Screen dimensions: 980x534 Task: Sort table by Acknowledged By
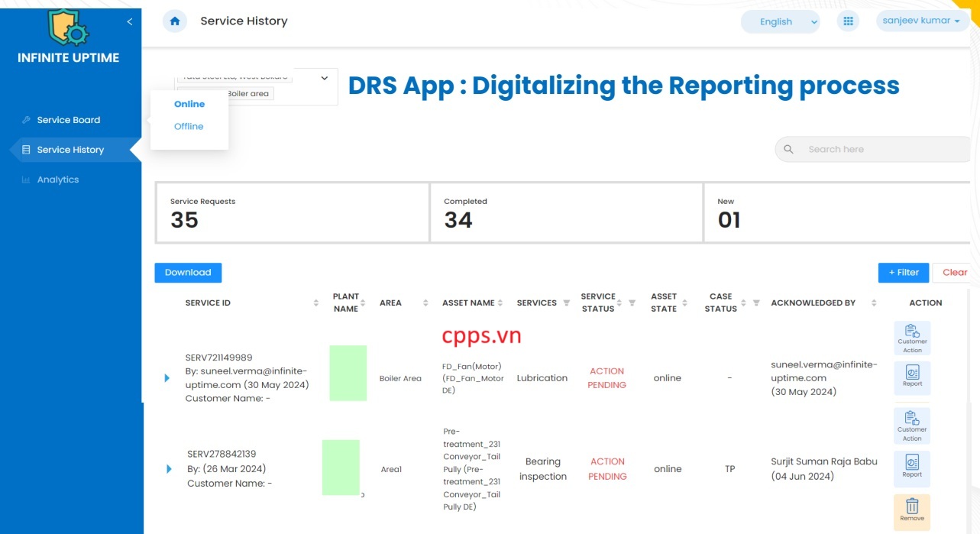[874, 303]
